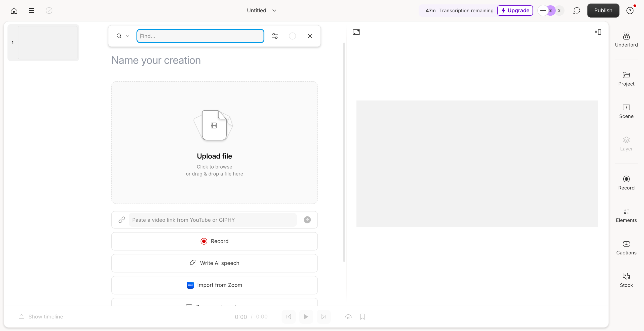
Task: Toggle the circular option in the find bar
Action: tap(292, 36)
